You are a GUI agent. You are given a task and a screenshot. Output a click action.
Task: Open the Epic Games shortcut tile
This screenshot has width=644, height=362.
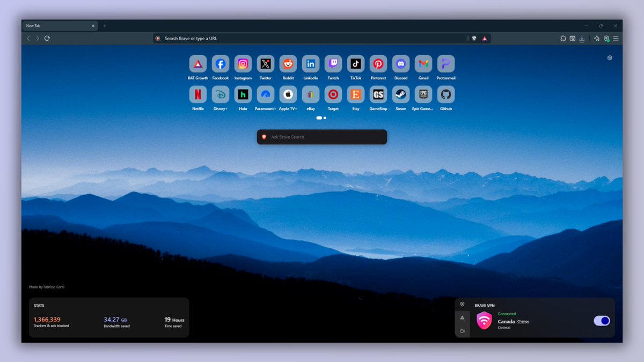coord(423,94)
